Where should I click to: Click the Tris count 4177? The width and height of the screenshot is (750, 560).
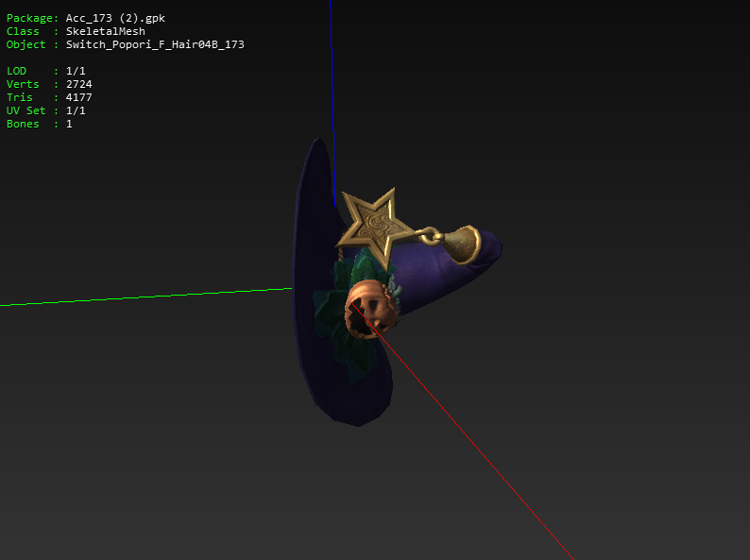pos(78,97)
